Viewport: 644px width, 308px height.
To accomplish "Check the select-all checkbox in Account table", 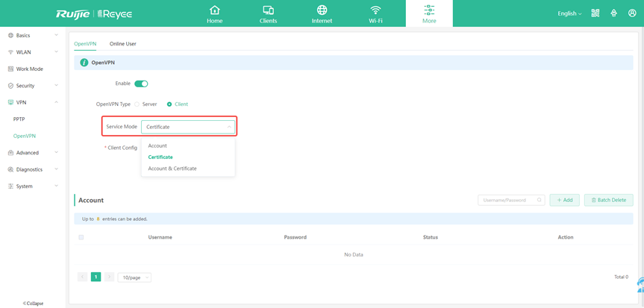I will (81, 237).
